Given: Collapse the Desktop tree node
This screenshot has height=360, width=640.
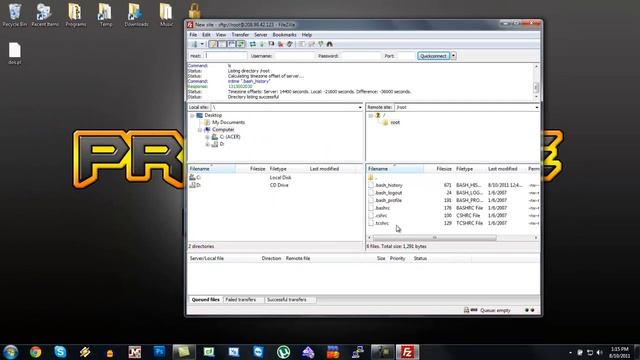Looking at the screenshot, I should click(192, 116).
